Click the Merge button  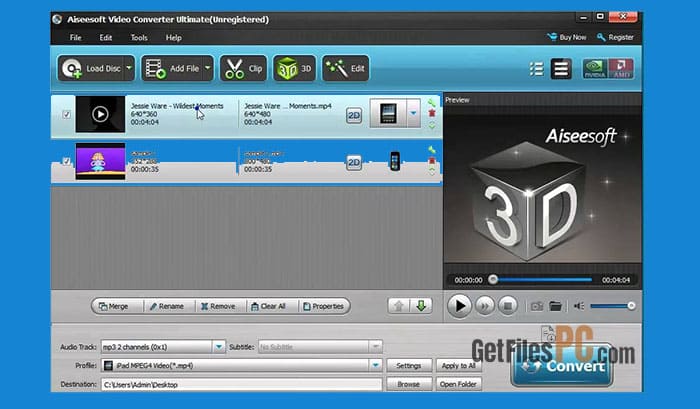click(x=113, y=306)
